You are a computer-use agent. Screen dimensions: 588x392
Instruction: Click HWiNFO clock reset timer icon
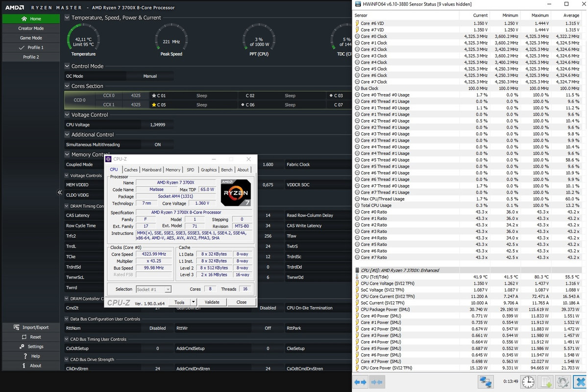[528, 382]
